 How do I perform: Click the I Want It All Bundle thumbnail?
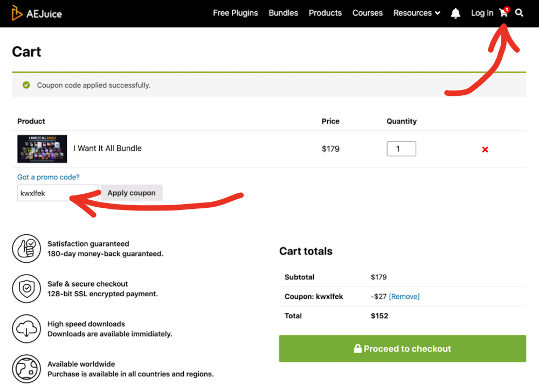pyautogui.click(x=42, y=149)
